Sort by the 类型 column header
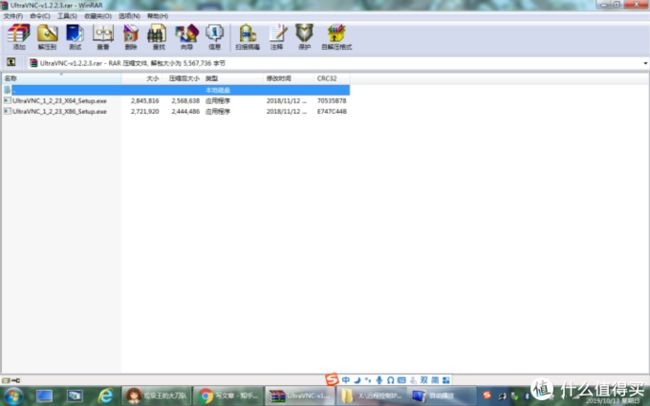Image resolution: width=650 pixels, height=406 pixels. (x=233, y=78)
